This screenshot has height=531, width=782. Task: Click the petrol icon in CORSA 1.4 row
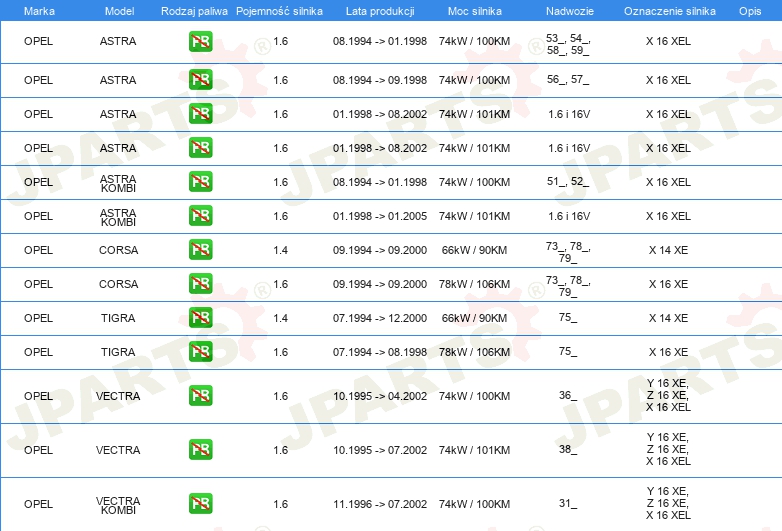coord(200,250)
